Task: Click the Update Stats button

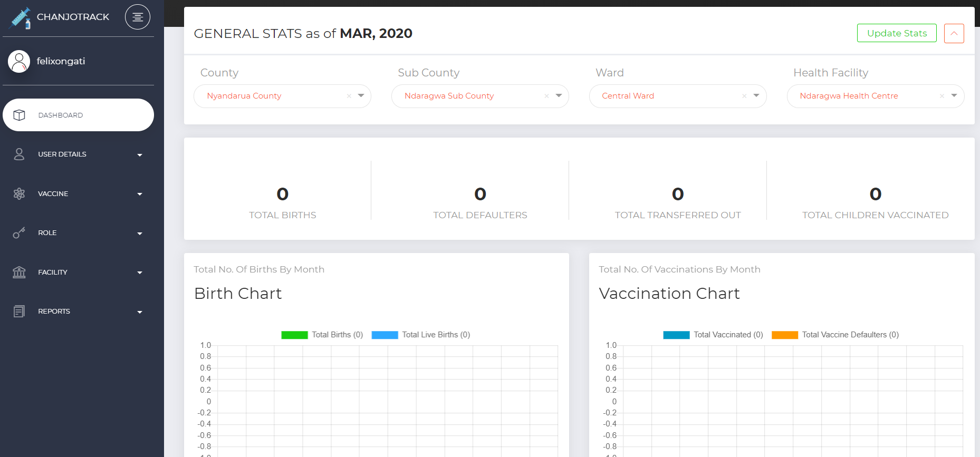Action: pos(897,33)
